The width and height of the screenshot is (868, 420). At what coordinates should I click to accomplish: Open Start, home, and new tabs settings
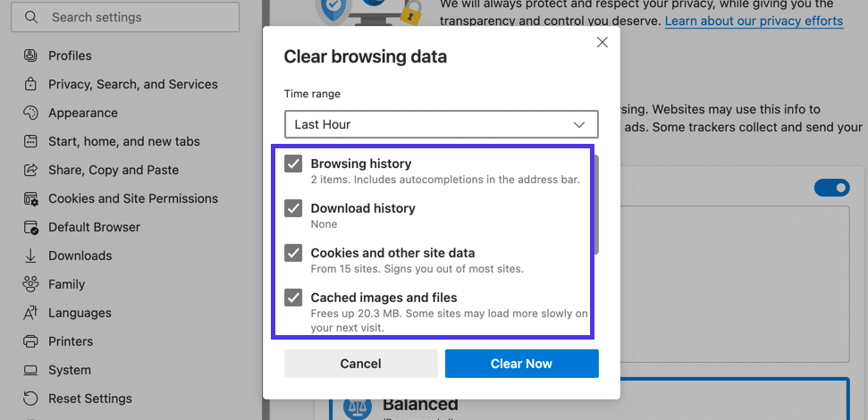click(124, 142)
